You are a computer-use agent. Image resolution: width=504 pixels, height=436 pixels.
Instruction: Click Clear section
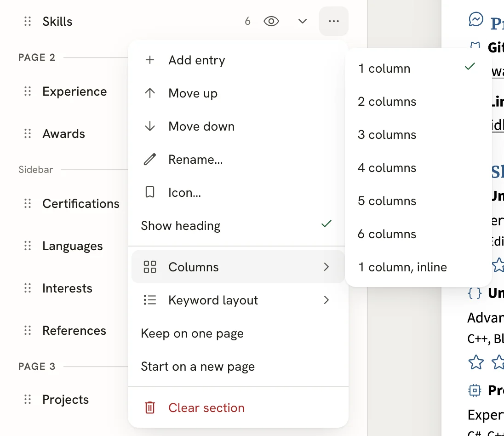point(238,407)
